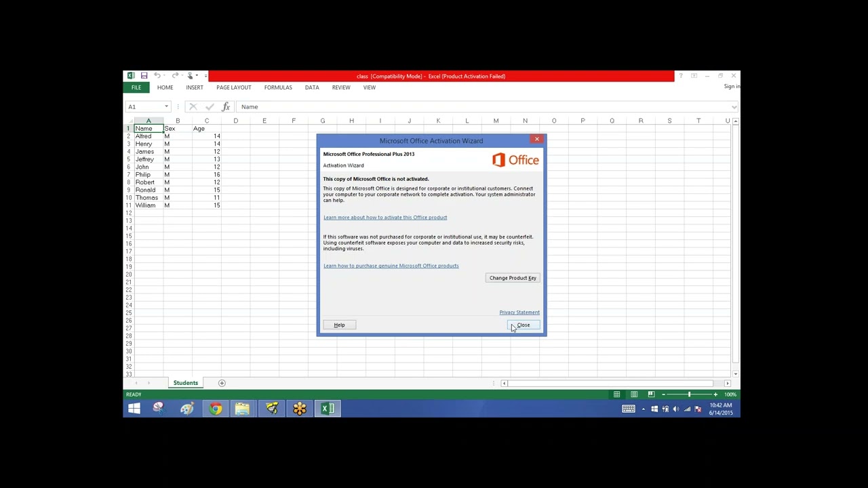868x488 pixels.
Task: Switch to the REVIEW tab
Action: 341,87
